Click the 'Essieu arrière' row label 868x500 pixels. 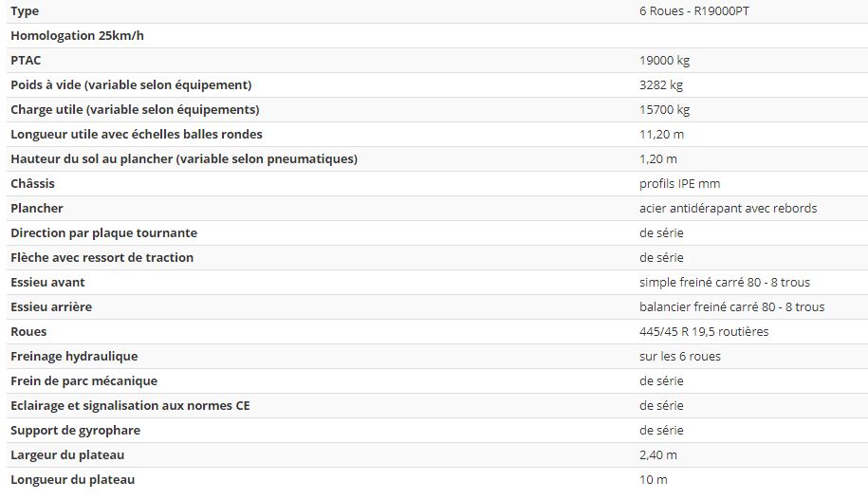pyautogui.click(x=51, y=307)
